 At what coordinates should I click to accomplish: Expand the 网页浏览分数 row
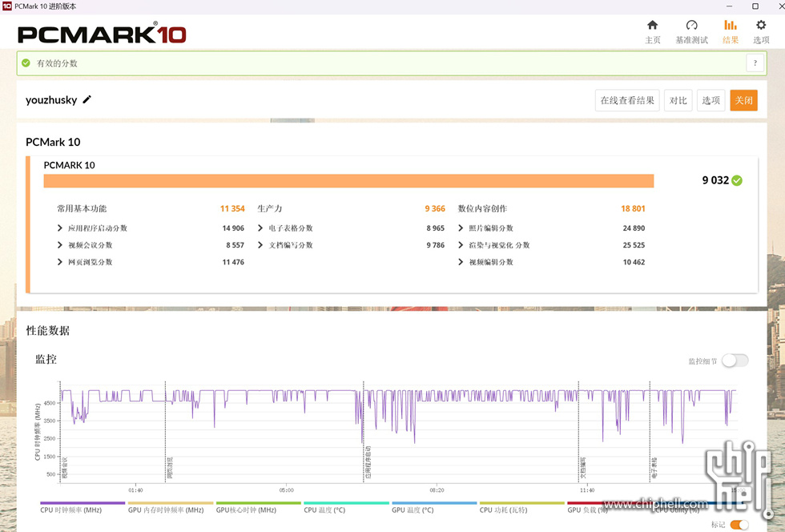click(60, 262)
